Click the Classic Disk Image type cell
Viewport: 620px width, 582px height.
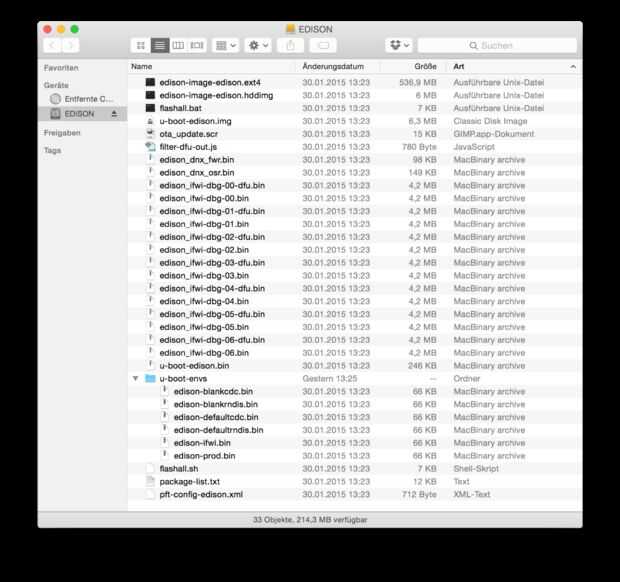coord(490,121)
